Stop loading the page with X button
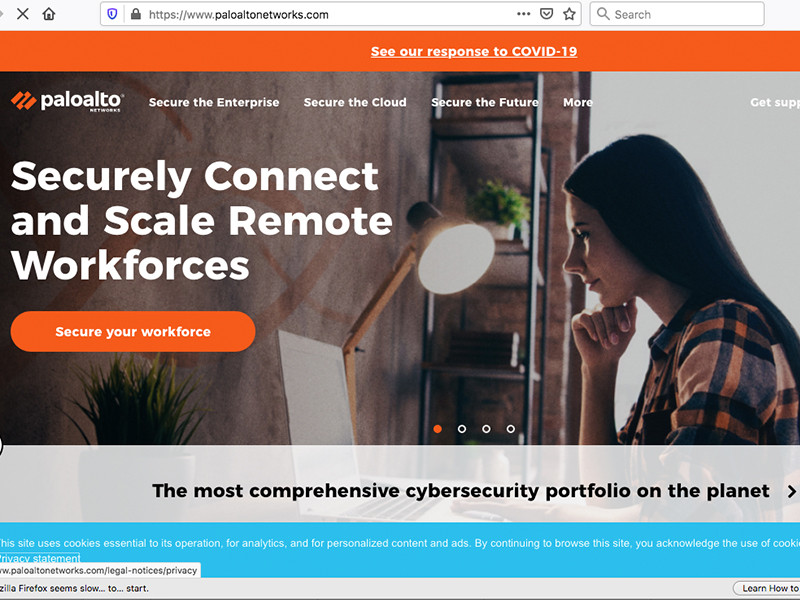 (22, 14)
